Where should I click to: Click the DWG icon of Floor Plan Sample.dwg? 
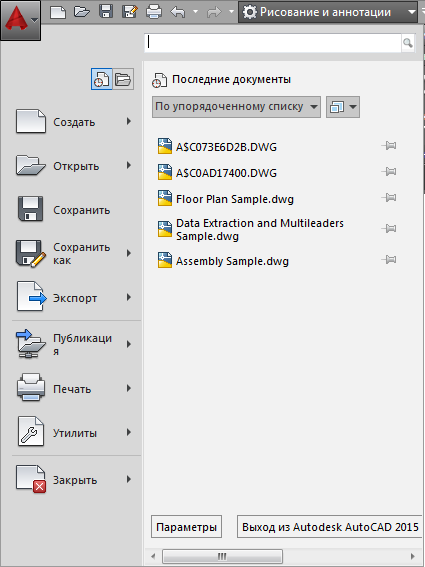coord(165,198)
